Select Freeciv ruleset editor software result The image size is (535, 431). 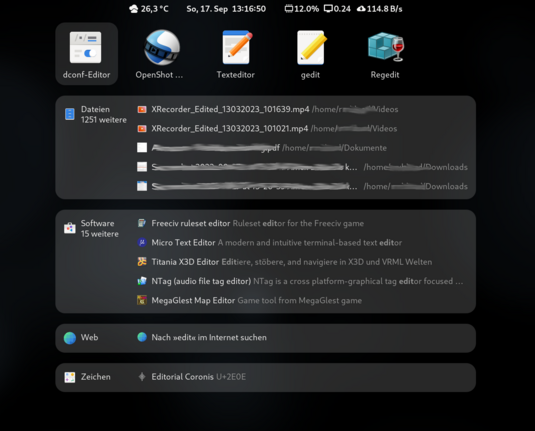302,223
